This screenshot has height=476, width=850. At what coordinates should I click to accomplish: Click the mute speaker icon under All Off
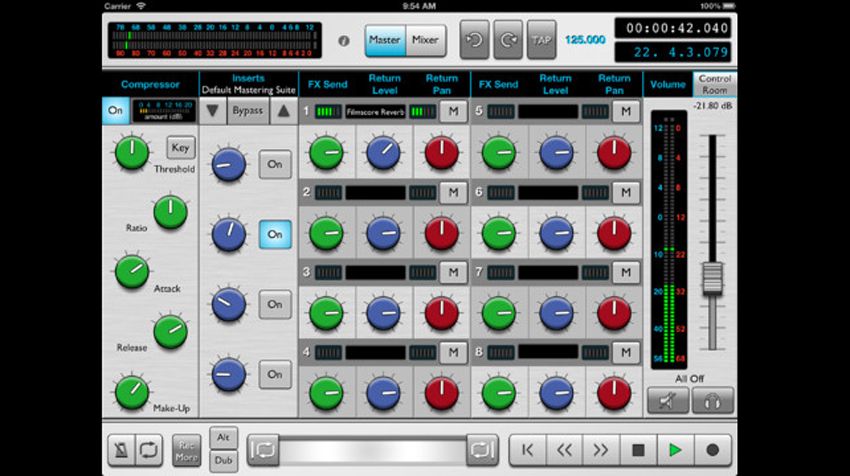pyautogui.click(x=668, y=401)
